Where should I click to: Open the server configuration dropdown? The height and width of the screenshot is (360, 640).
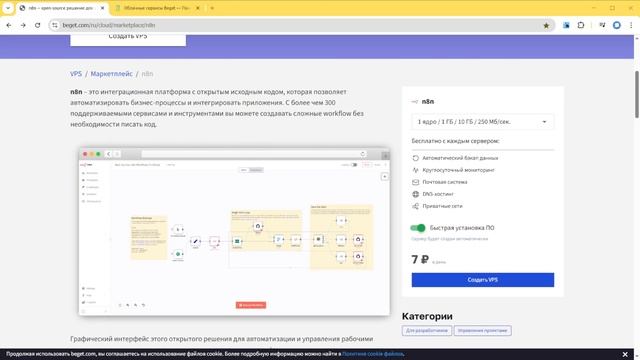(x=482, y=122)
